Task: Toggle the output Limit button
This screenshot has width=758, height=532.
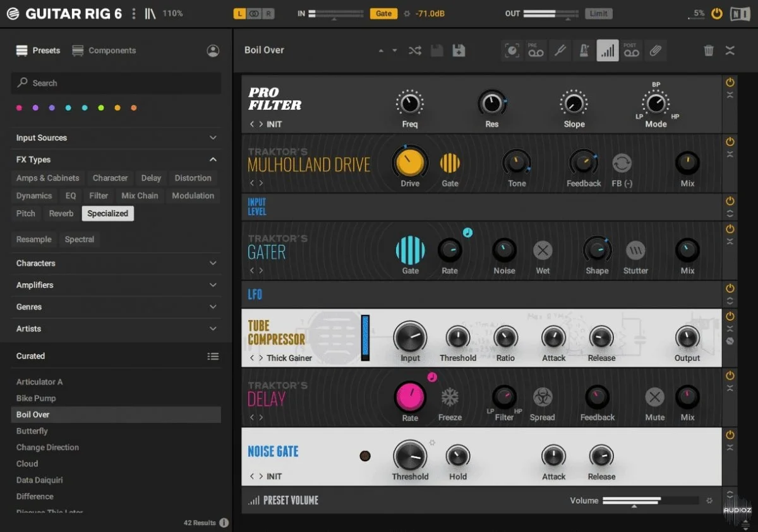Action: point(598,13)
